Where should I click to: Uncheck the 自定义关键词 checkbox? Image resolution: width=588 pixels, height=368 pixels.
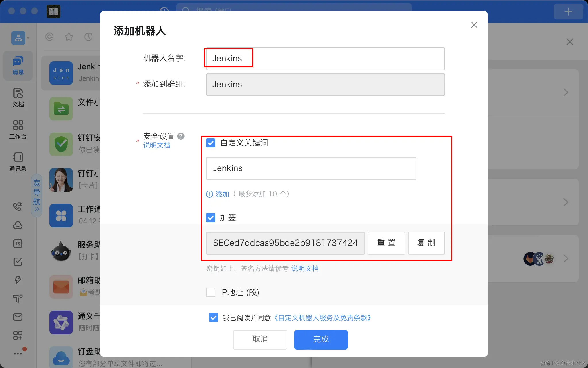pyautogui.click(x=211, y=143)
